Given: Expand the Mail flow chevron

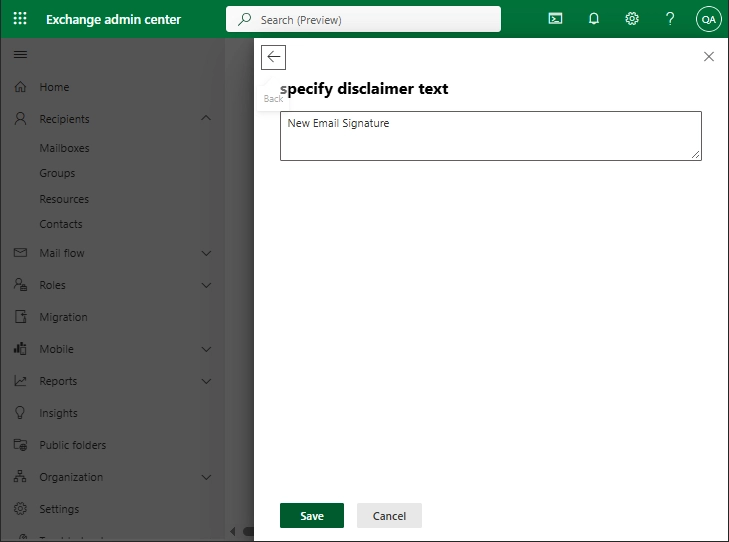Looking at the screenshot, I should [x=206, y=253].
